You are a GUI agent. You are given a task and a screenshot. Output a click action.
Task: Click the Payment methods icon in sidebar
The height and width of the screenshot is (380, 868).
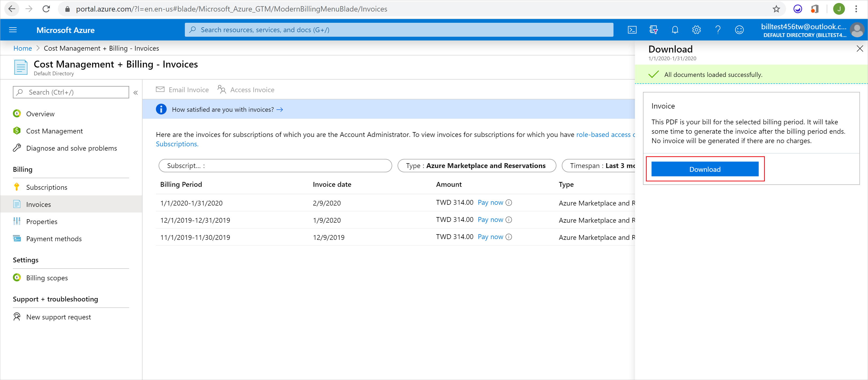(x=17, y=238)
